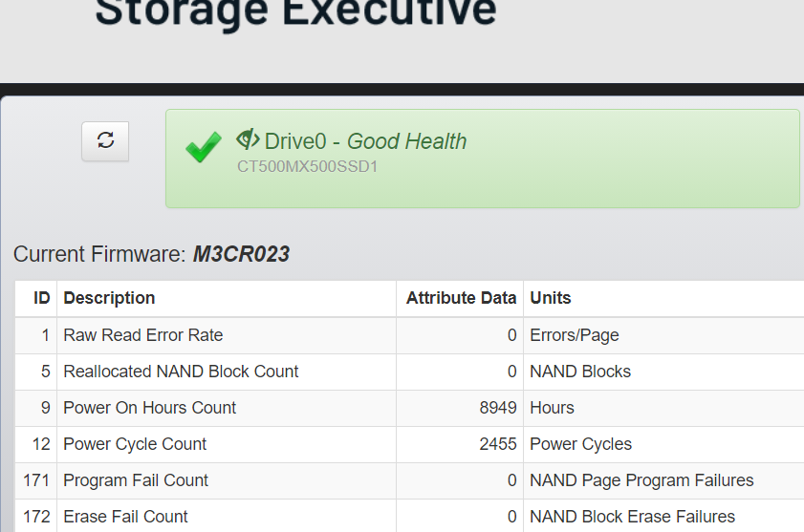Click the green checkmark health icon
This screenshot has height=532, width=804.
[x=204, y=146]
